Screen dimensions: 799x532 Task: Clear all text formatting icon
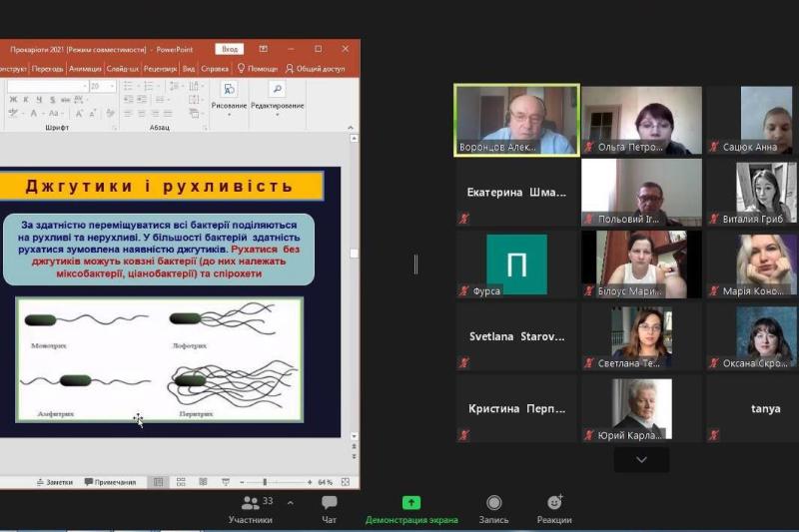[x=111, y=114]
